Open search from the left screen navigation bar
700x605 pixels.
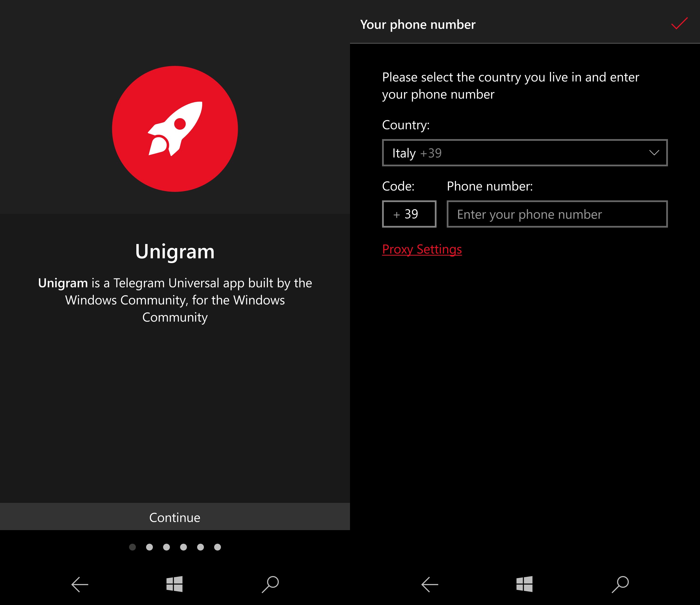pos(270,584)
